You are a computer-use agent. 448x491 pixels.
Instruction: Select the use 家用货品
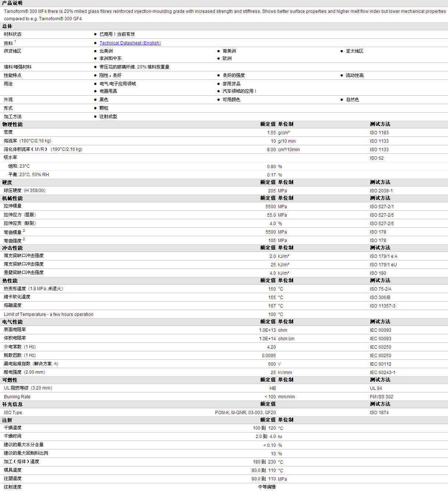click(x=231, y=84)
